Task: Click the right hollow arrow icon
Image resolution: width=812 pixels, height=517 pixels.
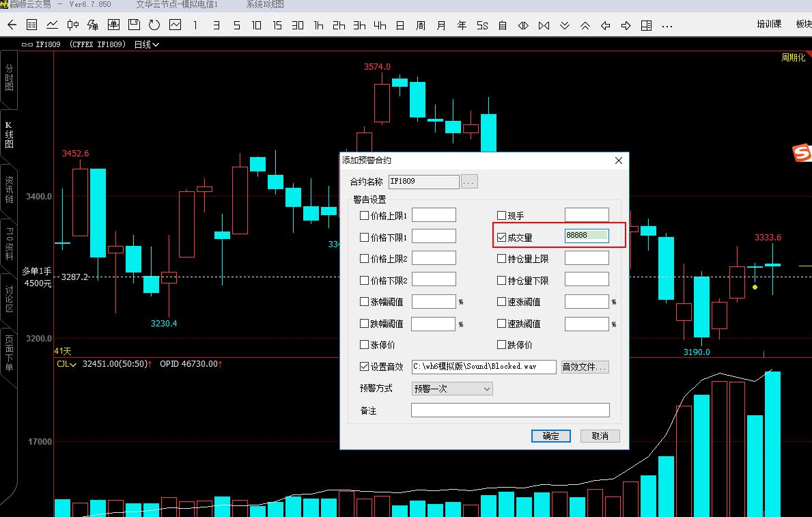Action: click(x=626, y=25)
